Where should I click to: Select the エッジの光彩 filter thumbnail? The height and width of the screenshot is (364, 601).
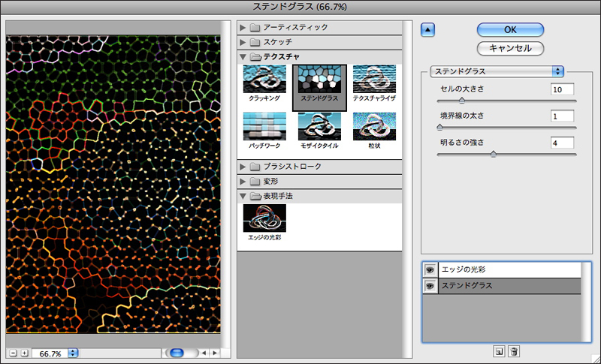pos(264,218)
